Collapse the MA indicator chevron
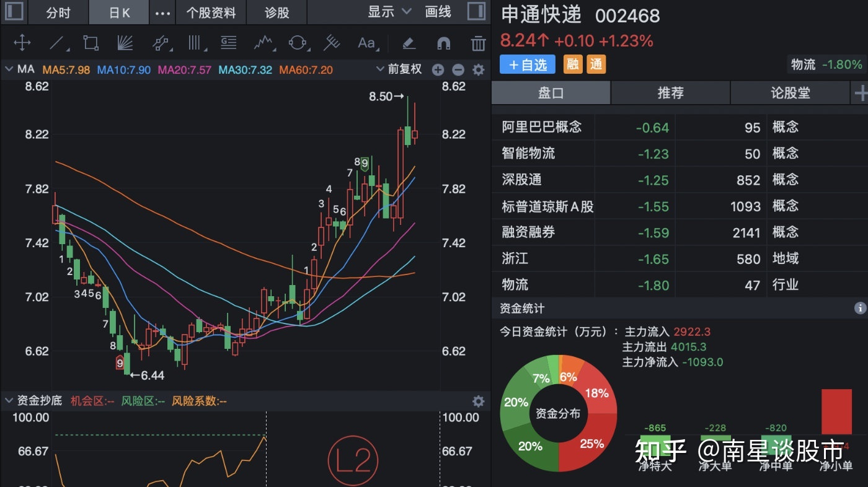 tap(9, 69)
